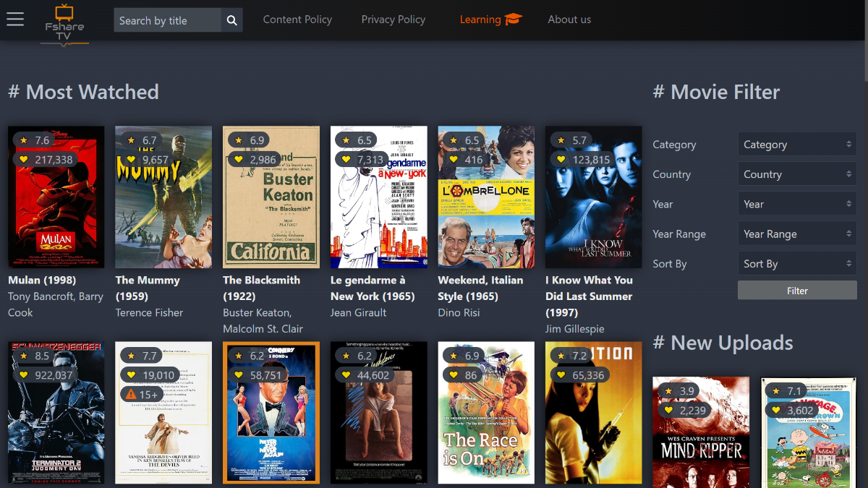Image resolution: width=868 pixels, height=488 pixels.
Task: Open the Terminator 2 Judgment Day poster
Action: 56,412
